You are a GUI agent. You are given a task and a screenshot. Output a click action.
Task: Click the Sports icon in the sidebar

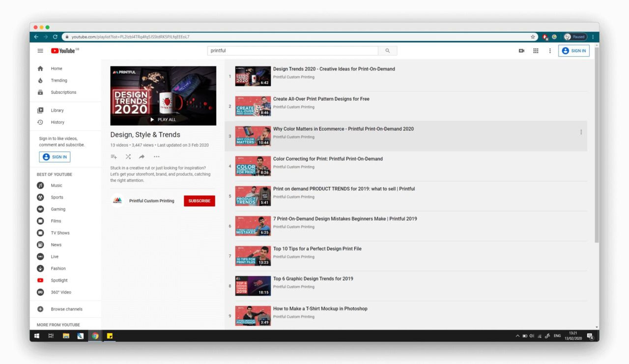(40, 197)
